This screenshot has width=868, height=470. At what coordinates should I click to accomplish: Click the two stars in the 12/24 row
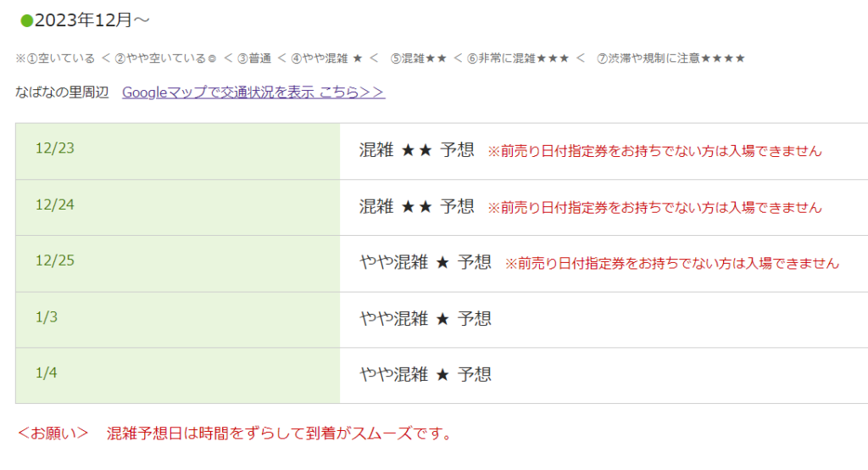point(416,206)
